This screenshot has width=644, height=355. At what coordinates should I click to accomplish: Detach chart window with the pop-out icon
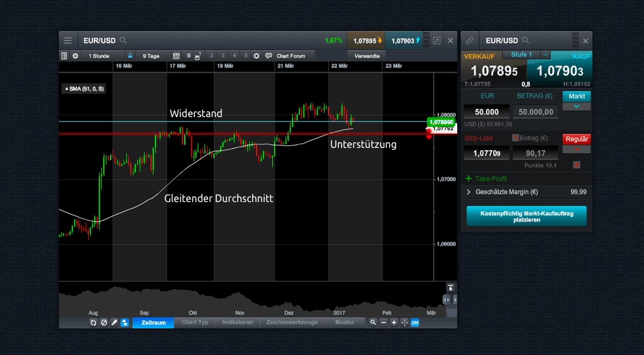click(x=437, y=40)
